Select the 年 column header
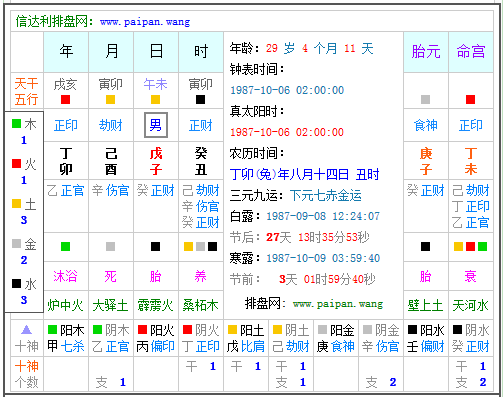This screenshot has width=503, height=397. tap(66, 52)
